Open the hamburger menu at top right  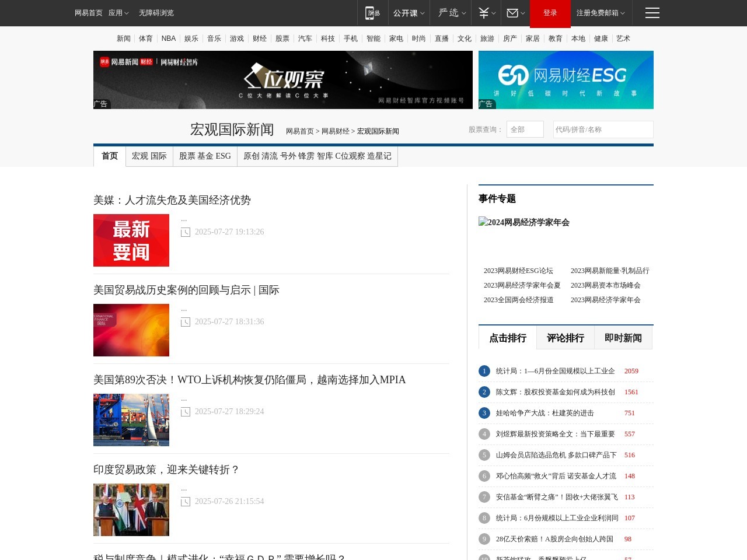652,13
